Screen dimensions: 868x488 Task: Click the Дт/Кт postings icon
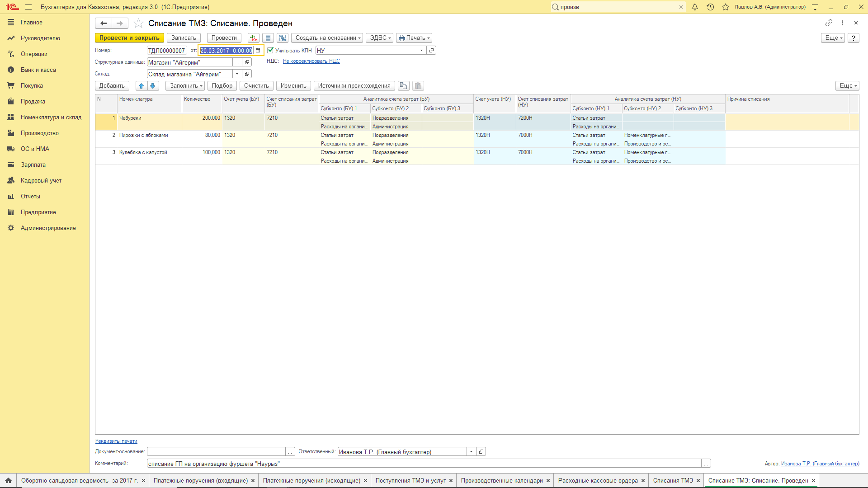pyautogui.click(x=253, y=38)
